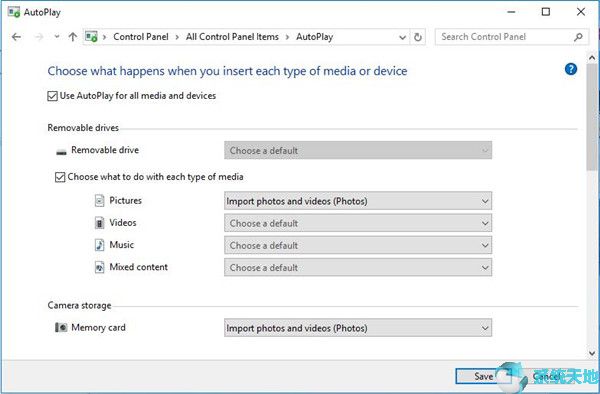
Task: Click the AutoPlay title bar icon
Action: click(x=14, y=12)
